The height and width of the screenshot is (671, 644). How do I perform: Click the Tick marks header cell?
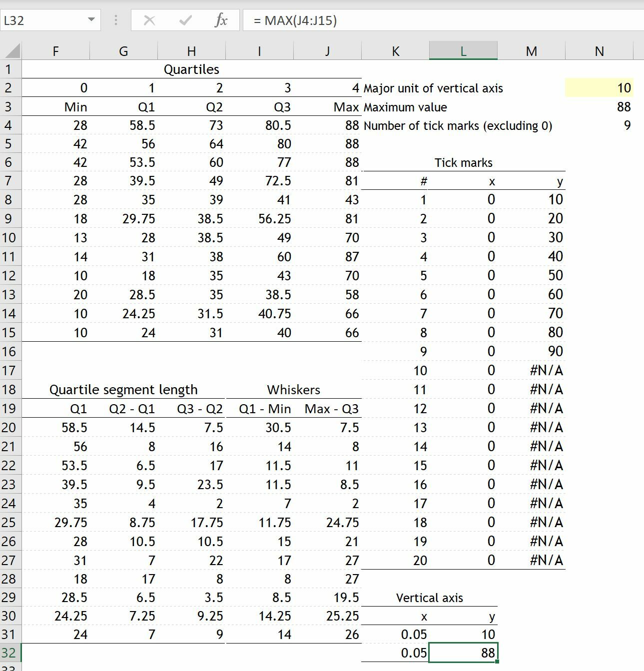point(463,162)
